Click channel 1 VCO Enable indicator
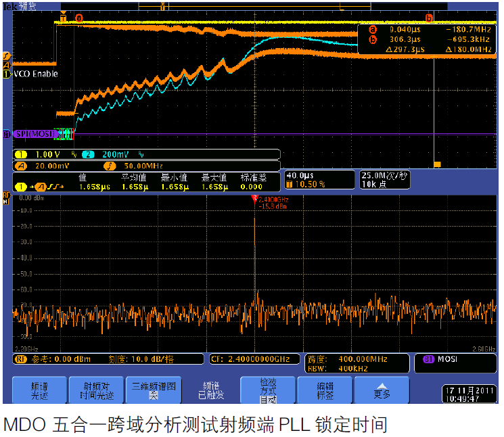The height and width of the screenshot is (437, 504). pyautogui.click(x=7, y=74)
